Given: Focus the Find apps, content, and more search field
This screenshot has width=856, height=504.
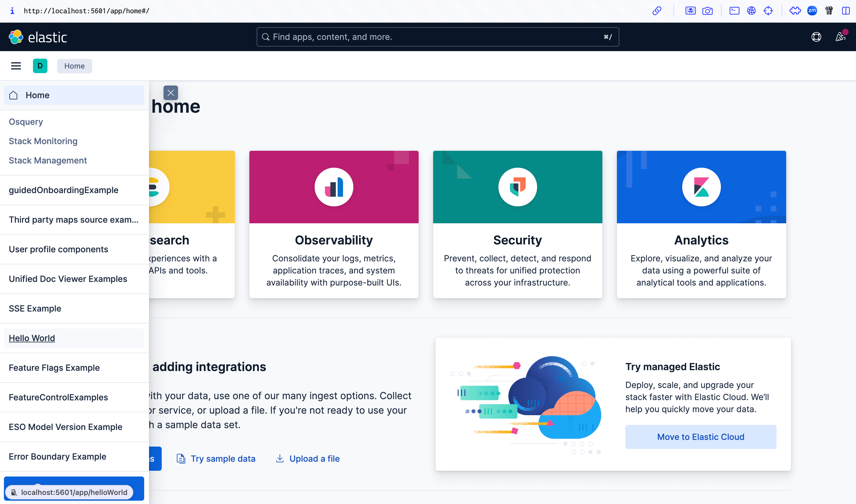Looking at the screenshot, I should tap(437, 37).
